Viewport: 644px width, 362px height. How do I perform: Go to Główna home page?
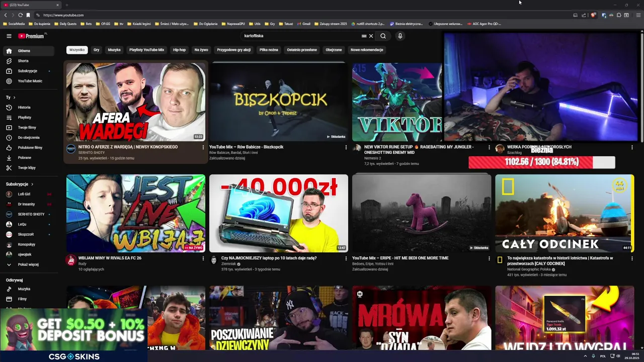29,51
